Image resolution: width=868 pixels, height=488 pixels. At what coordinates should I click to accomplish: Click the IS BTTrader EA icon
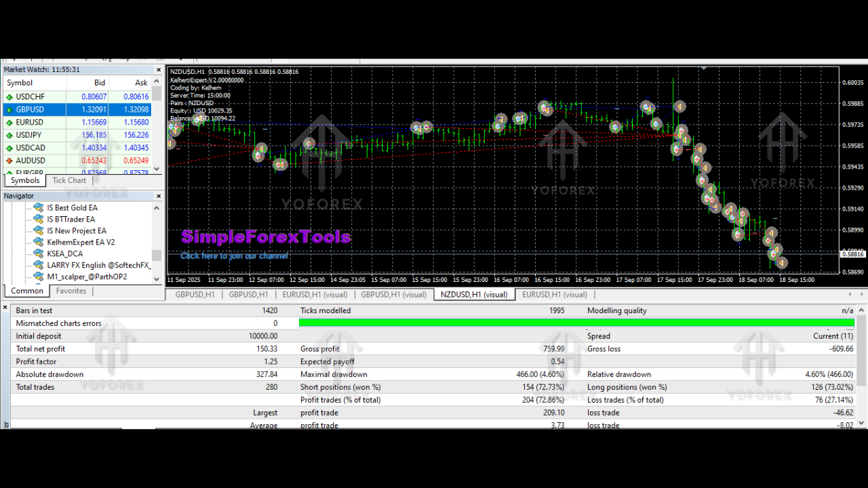[x=39, y=219]
